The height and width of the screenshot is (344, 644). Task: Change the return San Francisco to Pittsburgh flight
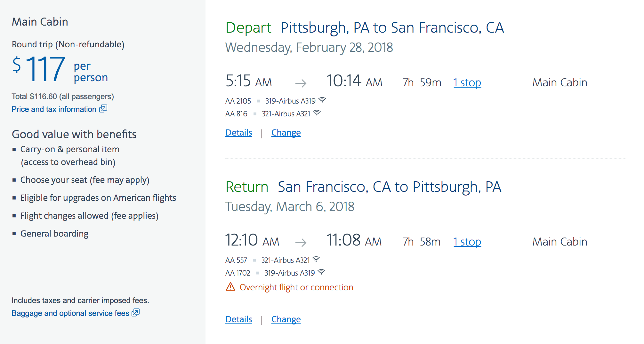click(x=286, y=319)
